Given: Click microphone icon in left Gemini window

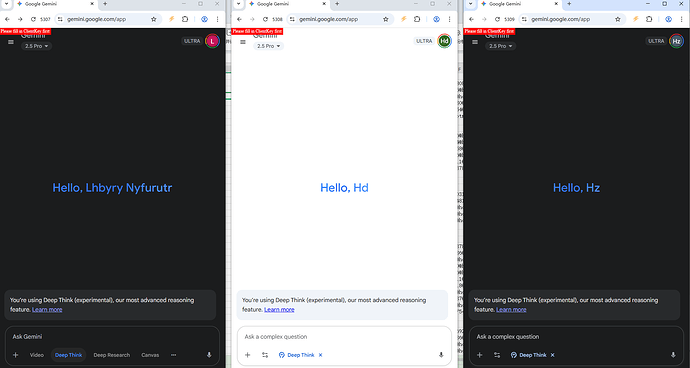Looking at the screenshot, I should 209,355.
